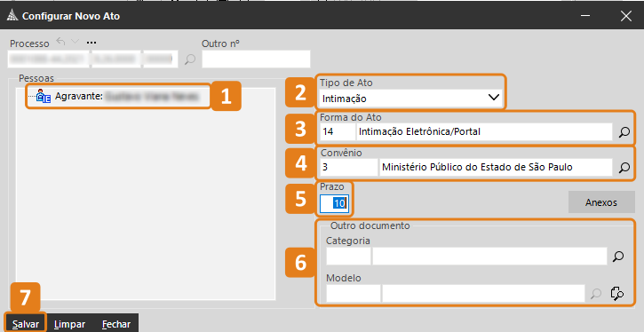The height and width of the screenshot is (332, 644).
Task: Click the blurred Processo number field
Action: click(92, 59)
